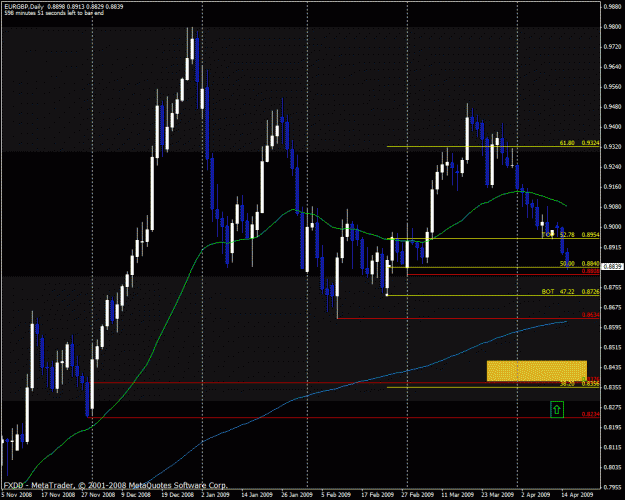
Task: Click the 0.9400 price axis label
Action: click(613, 127)
